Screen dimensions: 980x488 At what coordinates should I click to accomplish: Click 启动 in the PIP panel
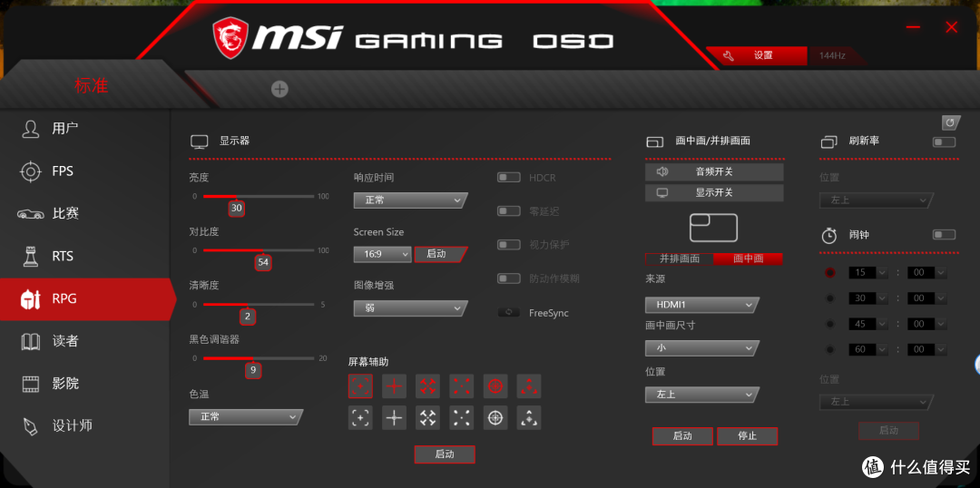point(682,436)
